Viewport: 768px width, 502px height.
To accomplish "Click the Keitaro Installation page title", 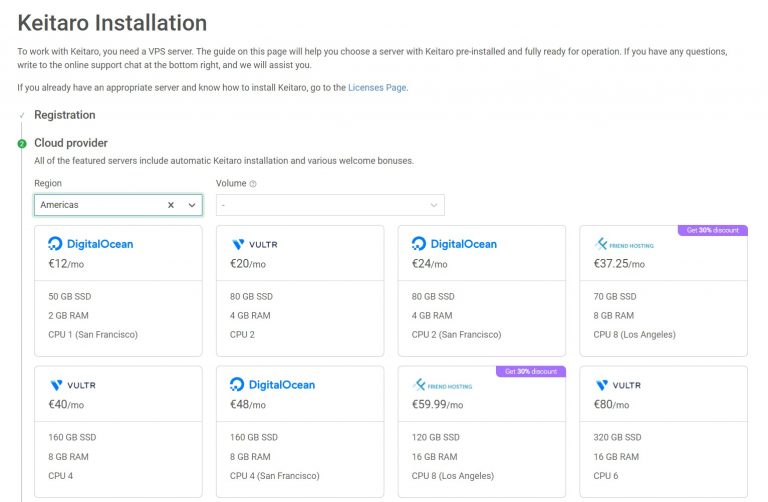I will coord(112,23).
